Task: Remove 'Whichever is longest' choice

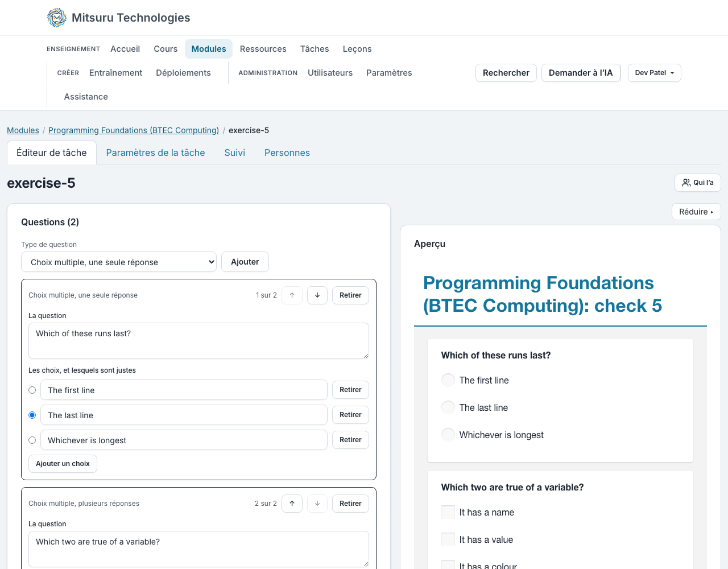Action: pos(350,440)
